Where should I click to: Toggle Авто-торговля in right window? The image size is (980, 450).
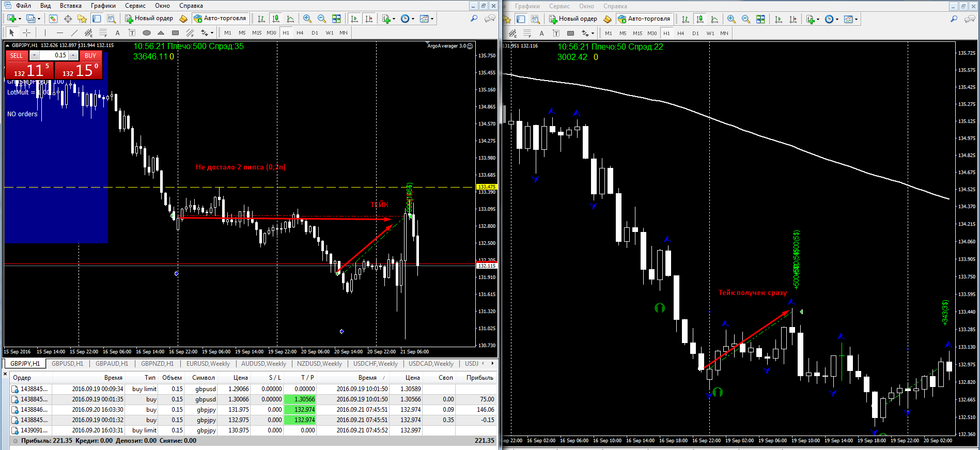(x=644, y=19)
